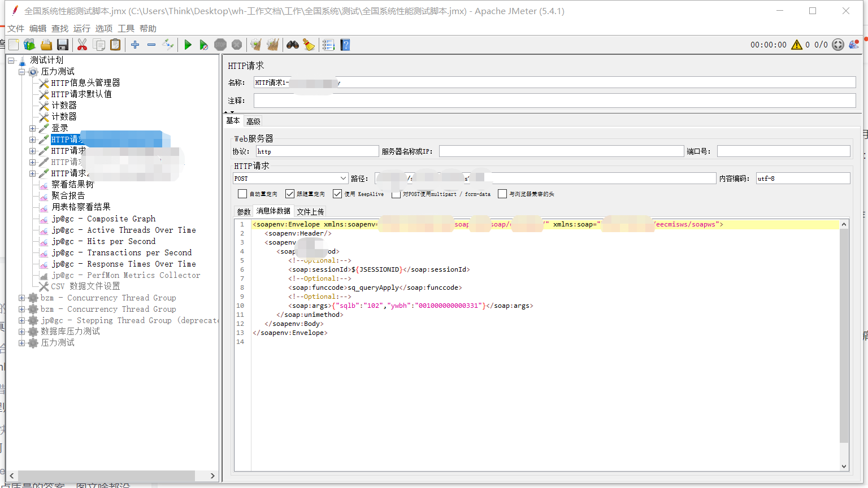
Task: Expand the second bzm Concurrency Thread Group
Action: (x=21, y=309)
